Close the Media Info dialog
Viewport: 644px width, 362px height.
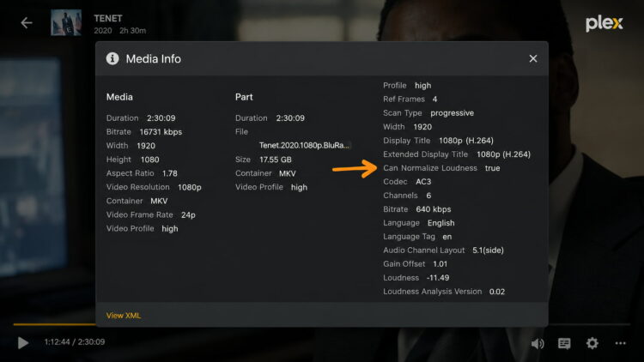coord(533,58)
